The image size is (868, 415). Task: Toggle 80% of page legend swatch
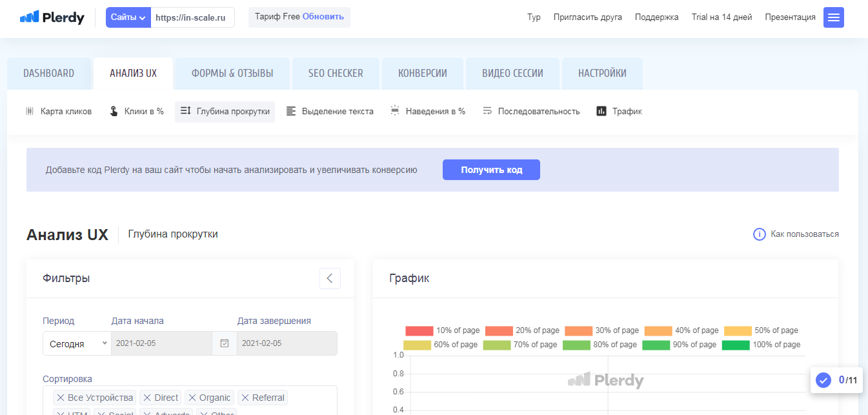tap(576, 345)
